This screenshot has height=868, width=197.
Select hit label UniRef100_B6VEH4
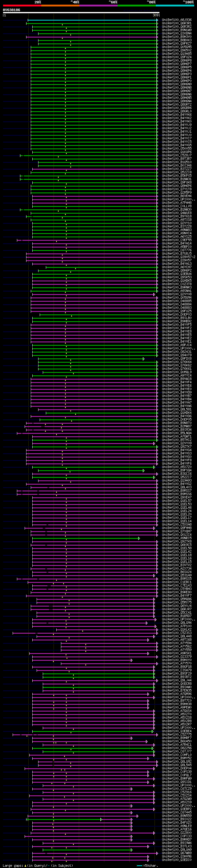coord(176,196)
